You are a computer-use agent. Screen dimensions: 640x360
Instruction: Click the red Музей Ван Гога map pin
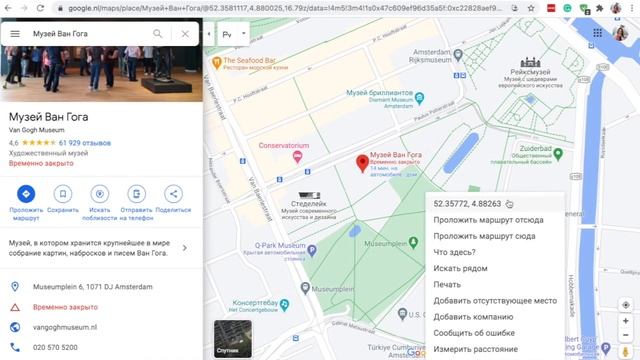click(x=362, y=163)
